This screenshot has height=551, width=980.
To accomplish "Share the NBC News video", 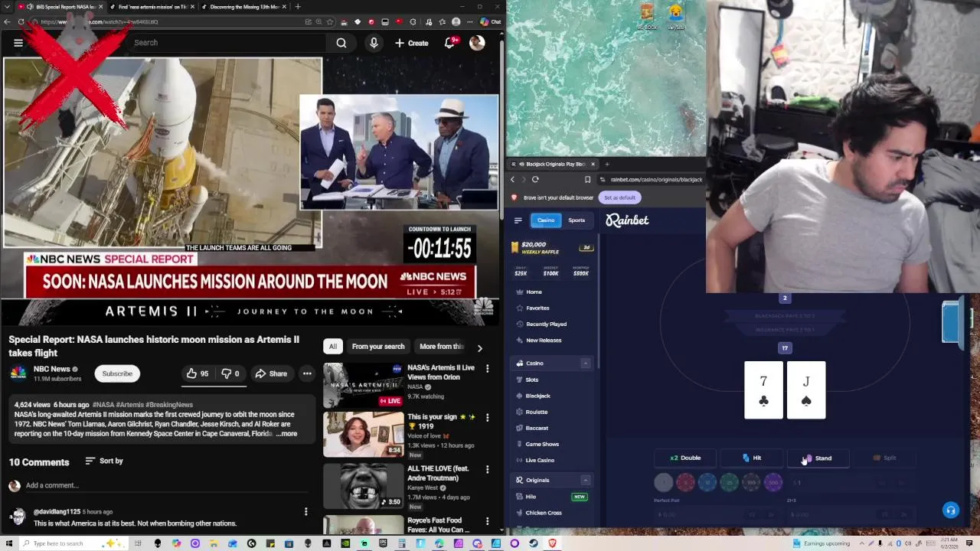I will pos(271,373).
